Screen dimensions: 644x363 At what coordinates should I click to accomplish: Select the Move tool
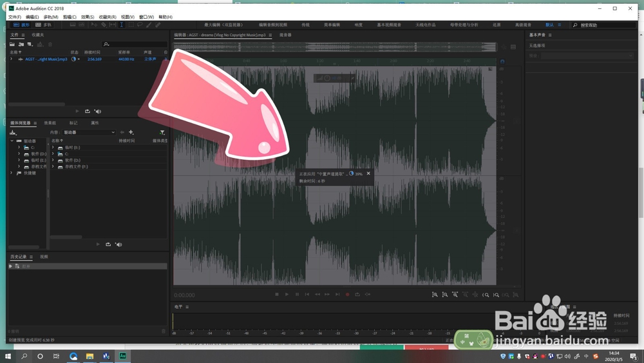94,25
